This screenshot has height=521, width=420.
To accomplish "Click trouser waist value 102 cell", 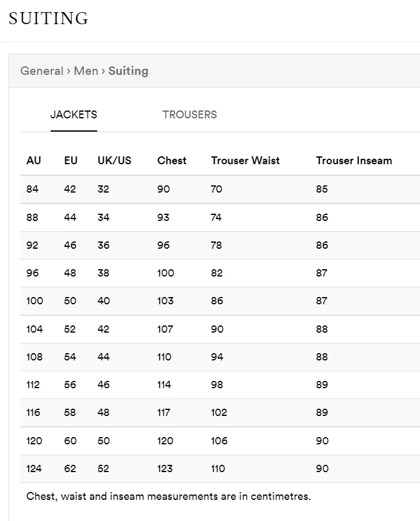I will coord(219,412).
